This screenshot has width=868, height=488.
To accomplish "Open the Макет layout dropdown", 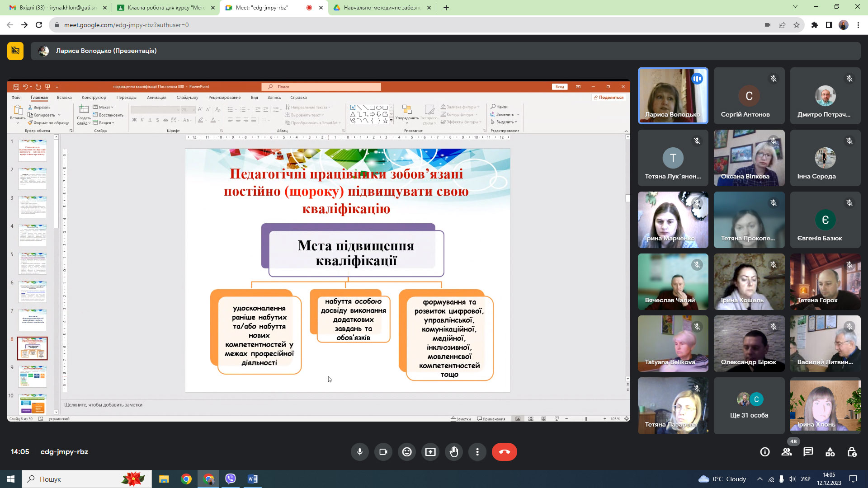I will [x=103, y=107].
